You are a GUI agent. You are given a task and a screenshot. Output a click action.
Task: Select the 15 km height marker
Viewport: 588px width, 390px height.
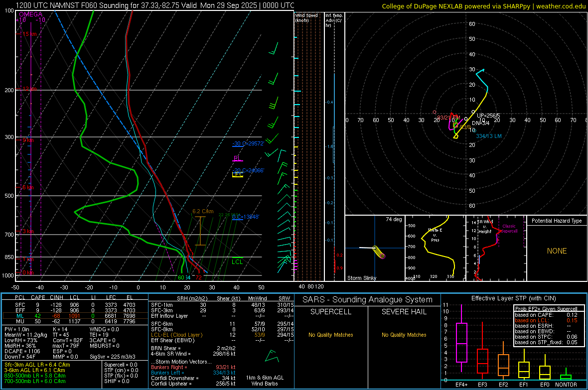tap(29, 34)
